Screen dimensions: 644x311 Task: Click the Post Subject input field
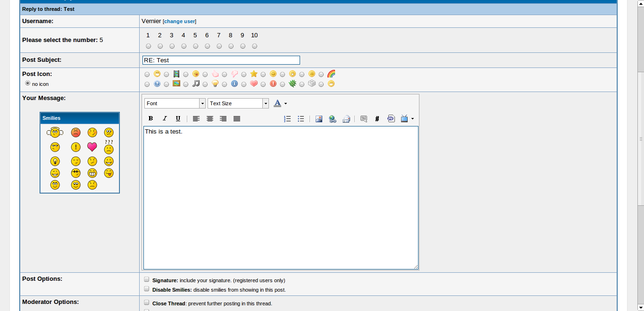[221, 60]
